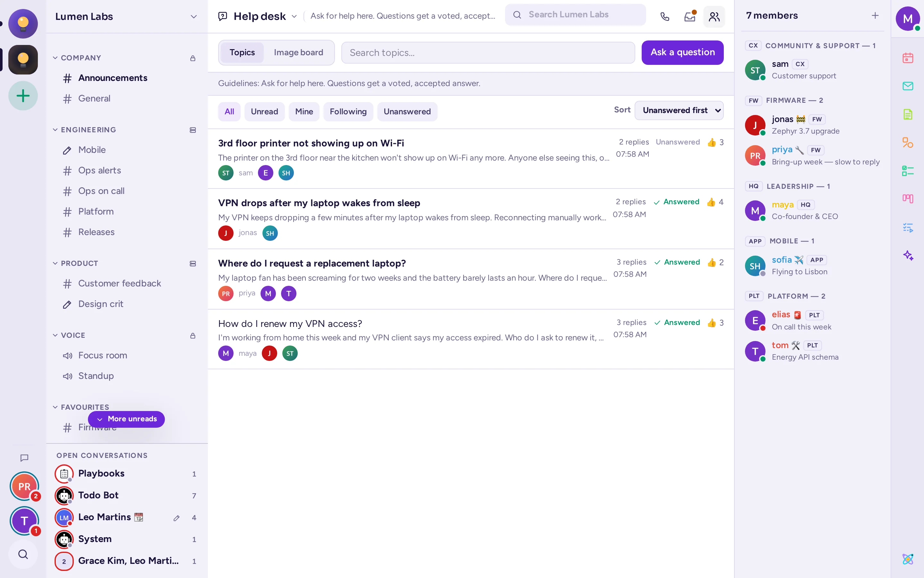Open the sparkle AI icon in right rail
Viewport: 924px width, 578px height.
(908, 255)
